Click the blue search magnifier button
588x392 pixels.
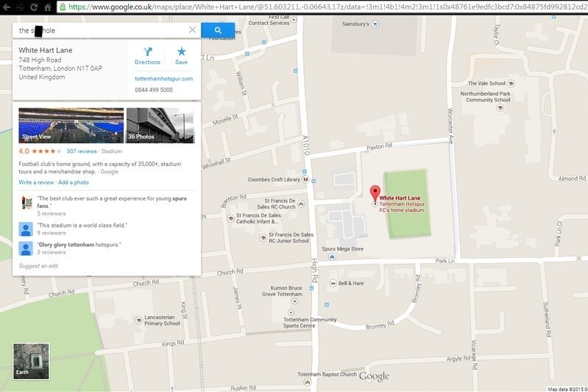coord(218,30)
